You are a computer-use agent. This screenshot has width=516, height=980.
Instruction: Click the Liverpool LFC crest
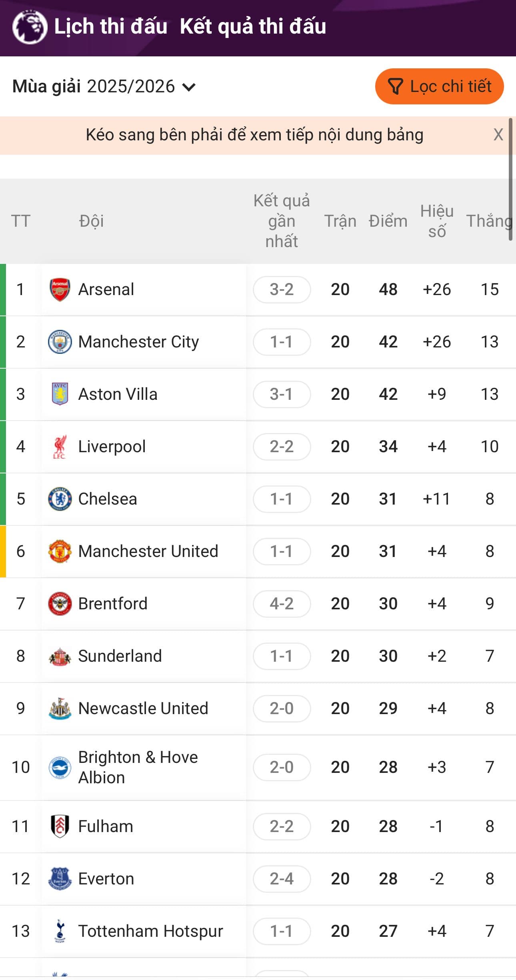coord(60,447)
